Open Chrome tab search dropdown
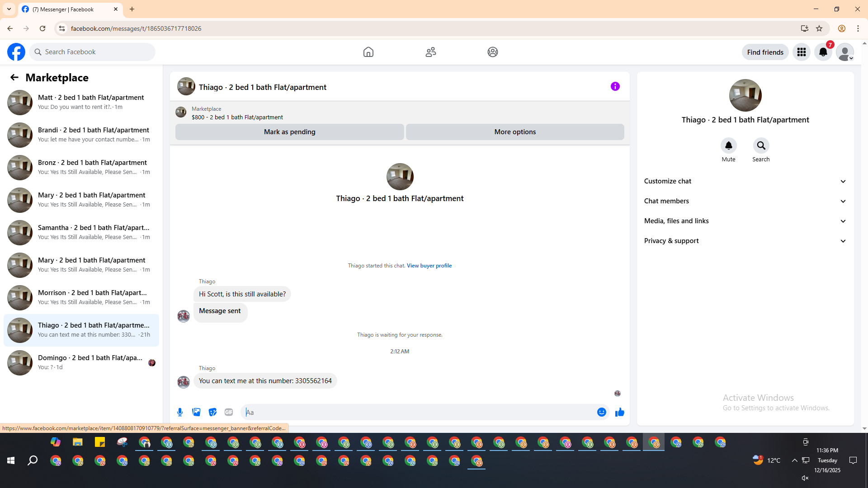This screenshot has height=488, width=868. point(9,9)
